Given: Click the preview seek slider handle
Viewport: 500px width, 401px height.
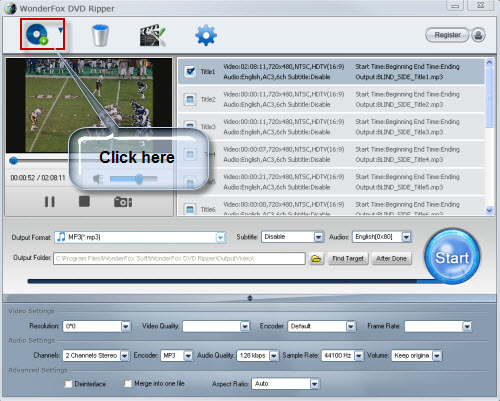Looking at the screenshot, I should tap(13, 161).
